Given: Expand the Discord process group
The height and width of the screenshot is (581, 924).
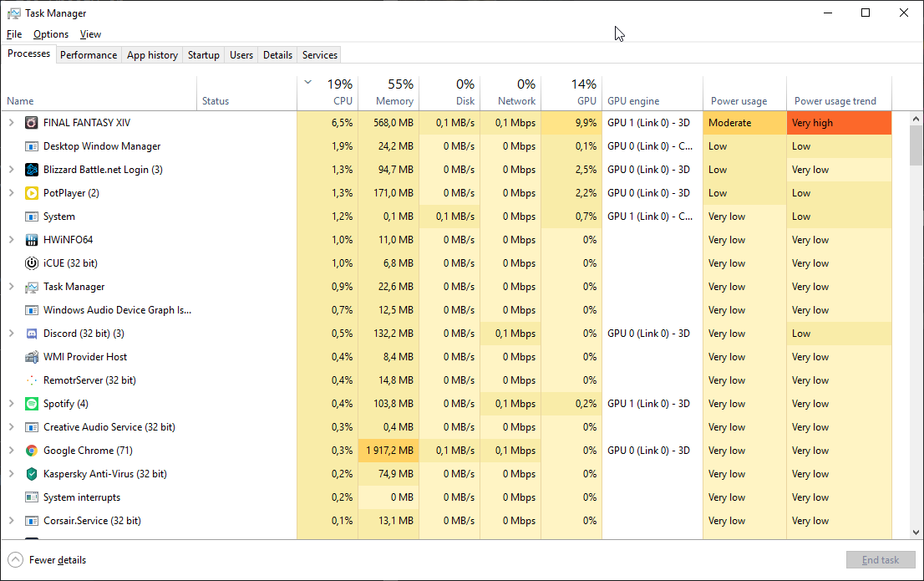Looking at the screenshot, I should (11, 334).
